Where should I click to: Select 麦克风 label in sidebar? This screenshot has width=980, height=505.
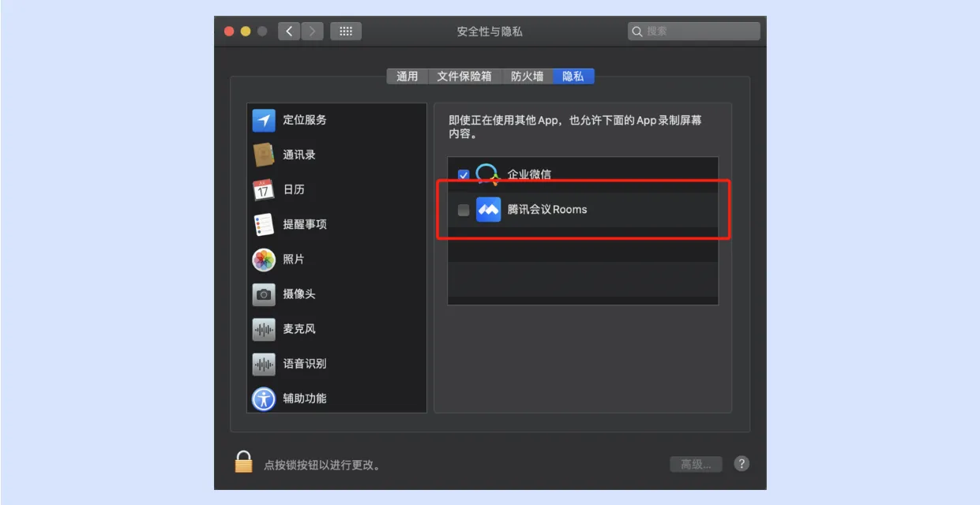click(299, 329)
